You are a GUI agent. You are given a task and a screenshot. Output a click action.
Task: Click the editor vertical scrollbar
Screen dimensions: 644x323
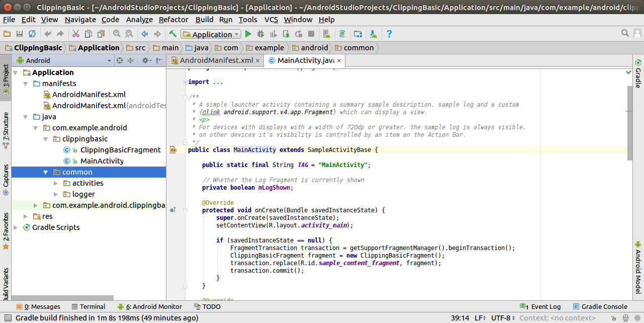pos(630,123)
